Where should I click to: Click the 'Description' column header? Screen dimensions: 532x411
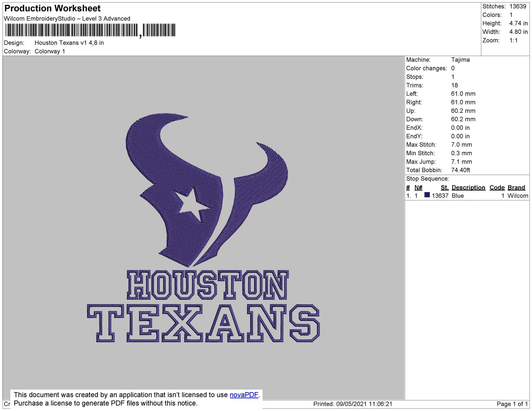point(468,187)
